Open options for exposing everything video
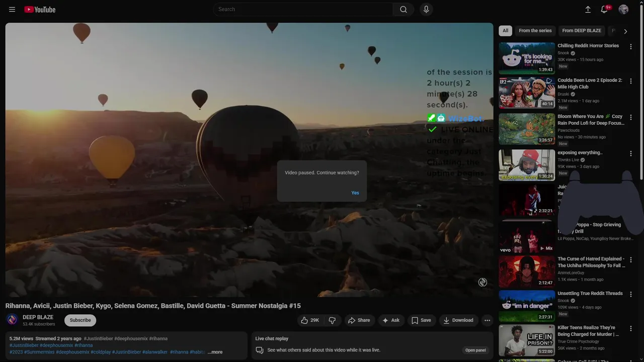The width and height of the screenshot is (644, 362). pos(631,153)
